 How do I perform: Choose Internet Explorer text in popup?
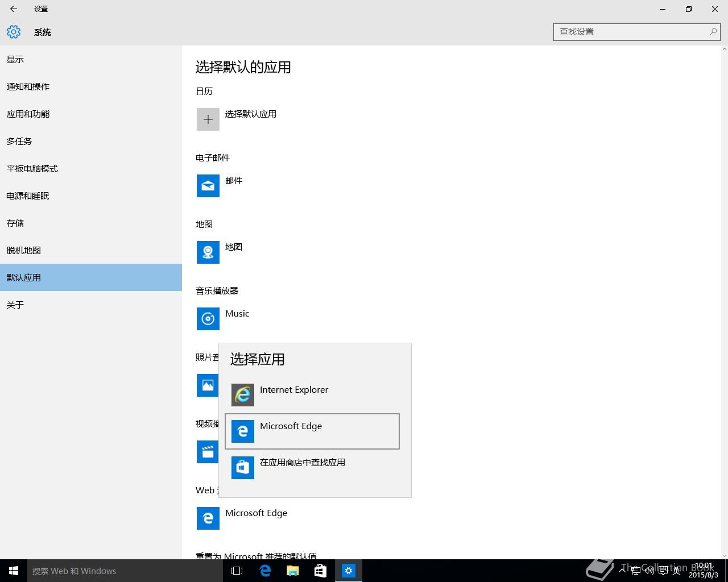tap(294, 389)
